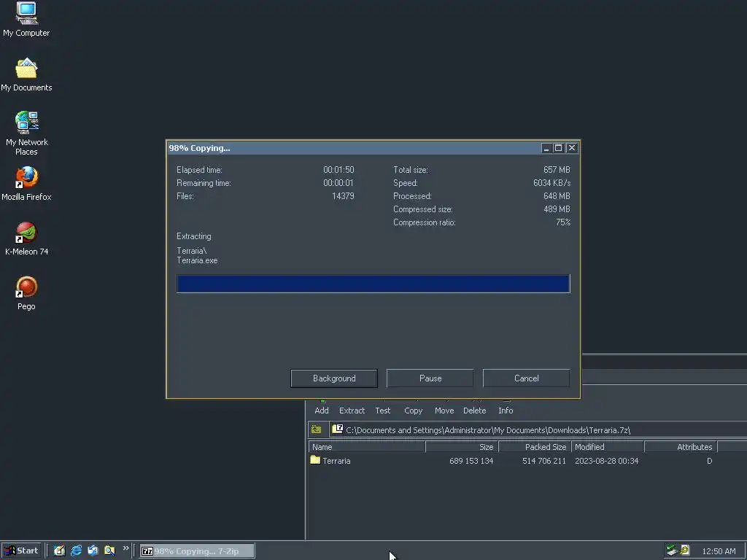Viewport: 747px width, 560px height.
Task: Click the archive icon in the address field
Action: 337,429
